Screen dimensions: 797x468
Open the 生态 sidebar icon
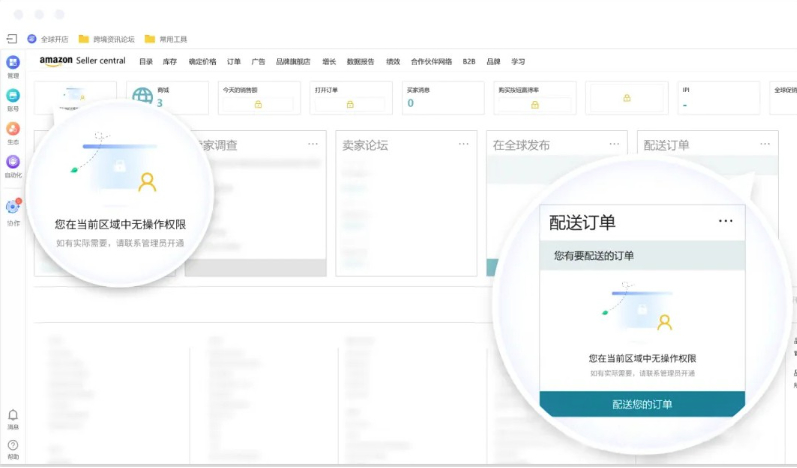[x=13, y=129]
